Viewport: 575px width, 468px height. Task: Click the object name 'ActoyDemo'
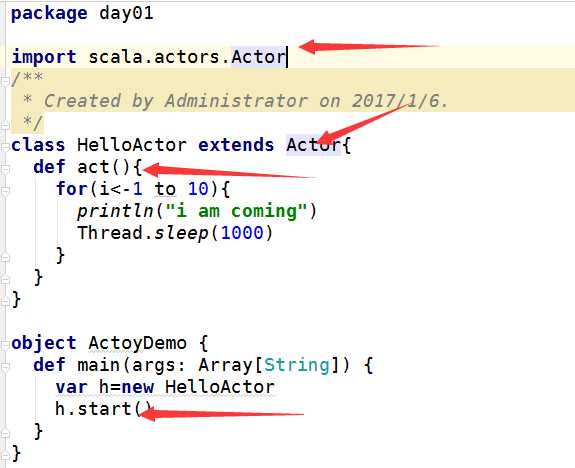(x=138, y=344)
